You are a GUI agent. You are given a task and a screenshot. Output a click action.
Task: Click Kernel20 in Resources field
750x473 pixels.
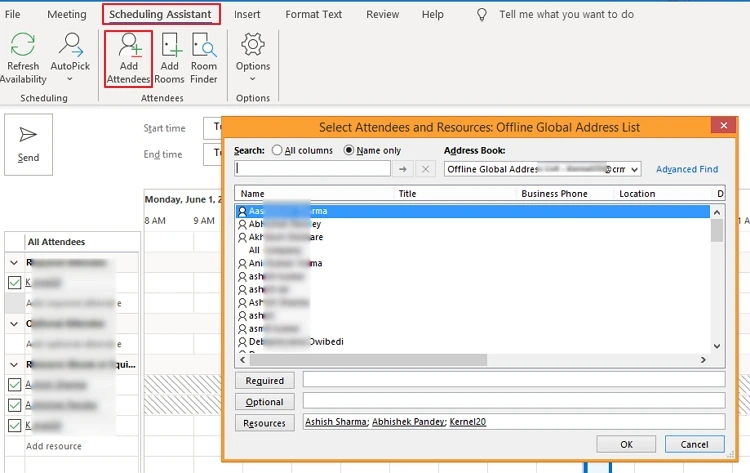point(468,421)
